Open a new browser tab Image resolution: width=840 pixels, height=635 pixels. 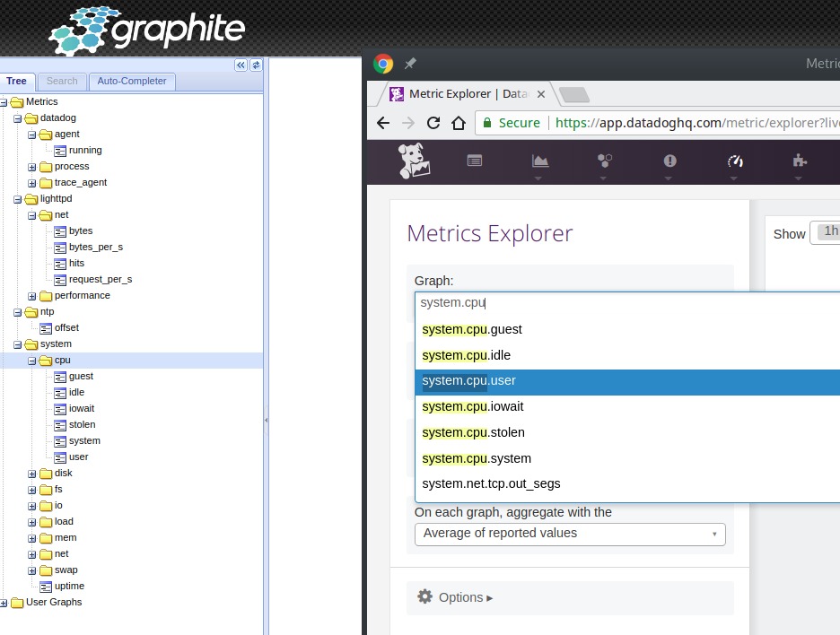pyautogui.click(x=574, y=95)
